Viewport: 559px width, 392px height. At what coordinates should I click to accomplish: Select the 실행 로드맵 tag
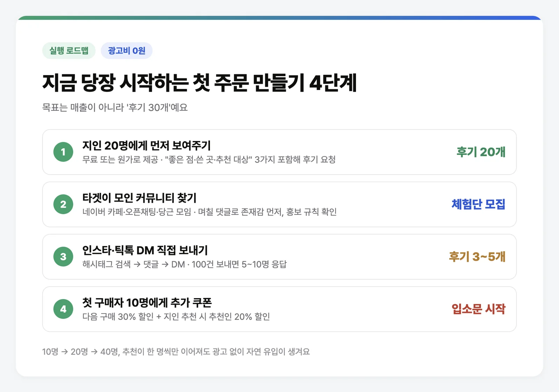pos(69,51)
